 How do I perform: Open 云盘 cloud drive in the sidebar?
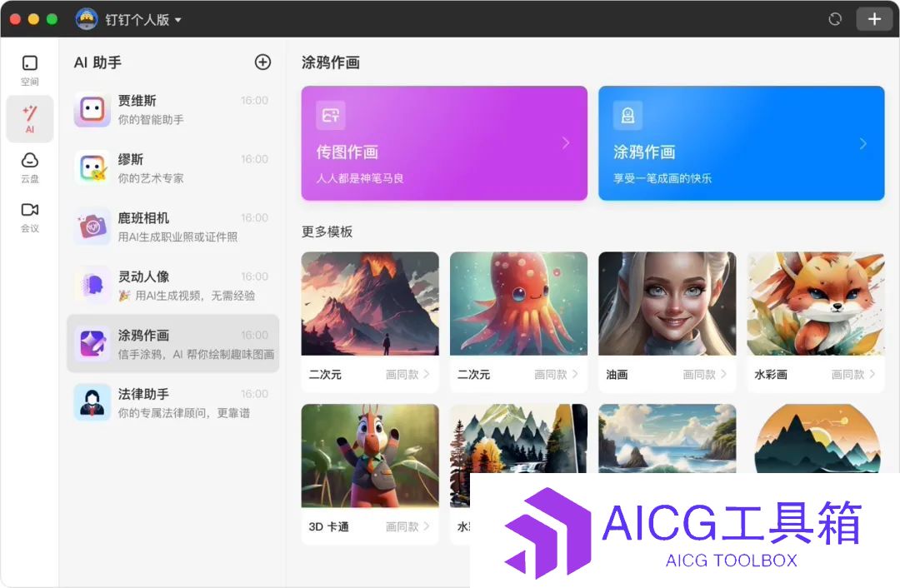pyautogui.click(x=30, y=167)
